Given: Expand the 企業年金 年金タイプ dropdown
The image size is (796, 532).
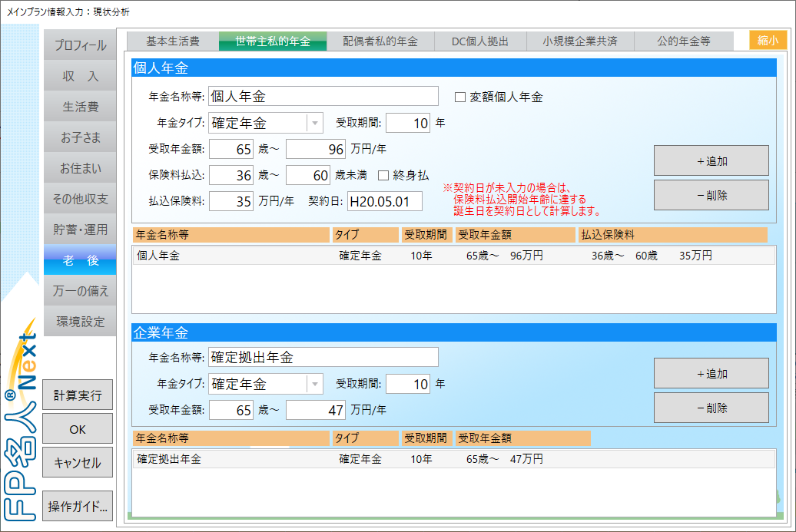Looking at the screenshot, I should (315, 385).
